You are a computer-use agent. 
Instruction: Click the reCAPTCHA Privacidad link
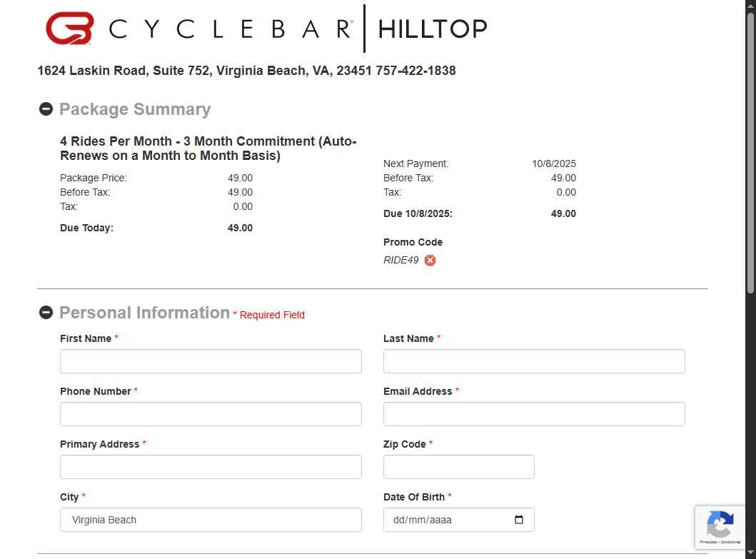(707, 543)
